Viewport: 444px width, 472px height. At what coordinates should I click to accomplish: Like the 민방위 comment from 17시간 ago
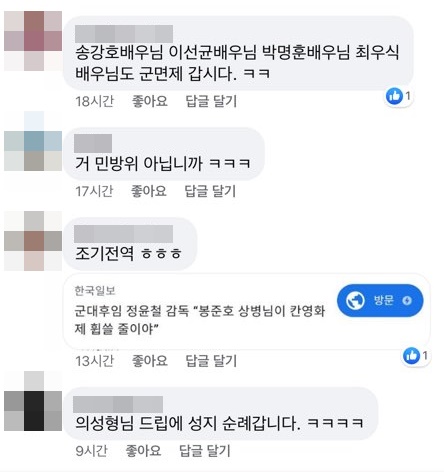pyautogui.click(x=149, y=191)
